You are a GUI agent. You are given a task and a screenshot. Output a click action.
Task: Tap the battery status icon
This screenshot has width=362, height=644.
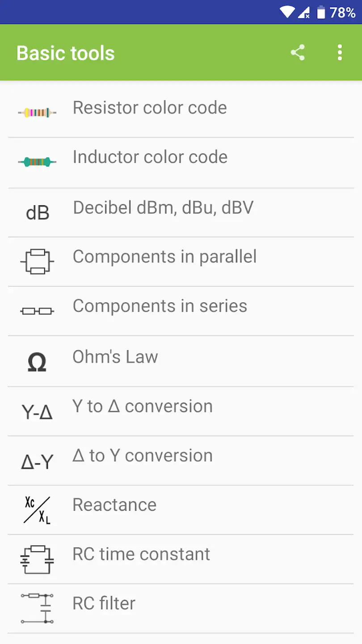pos(320,12)
